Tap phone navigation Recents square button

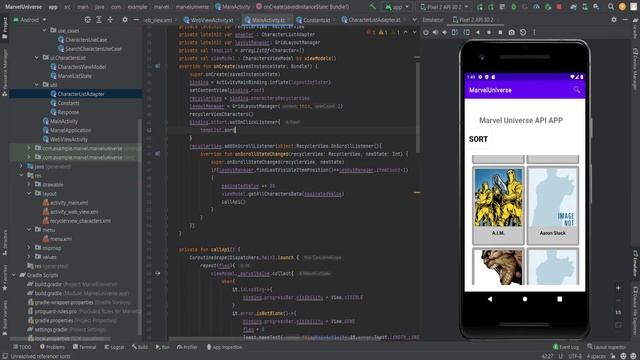click(560, 299)
